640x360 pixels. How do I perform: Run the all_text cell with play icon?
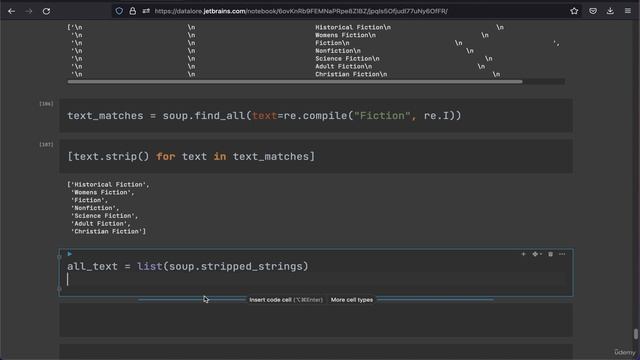point(70,254)
